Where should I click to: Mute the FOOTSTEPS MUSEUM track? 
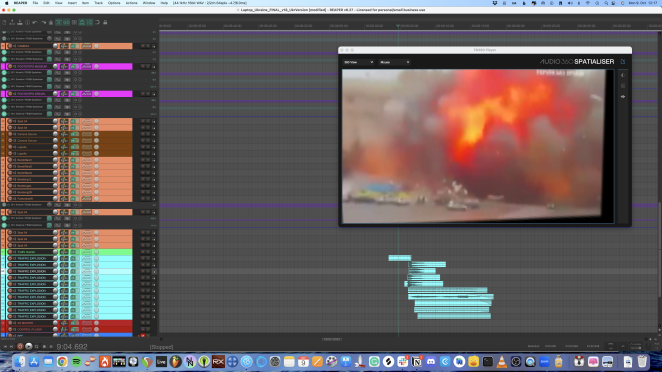pos(143,66)
